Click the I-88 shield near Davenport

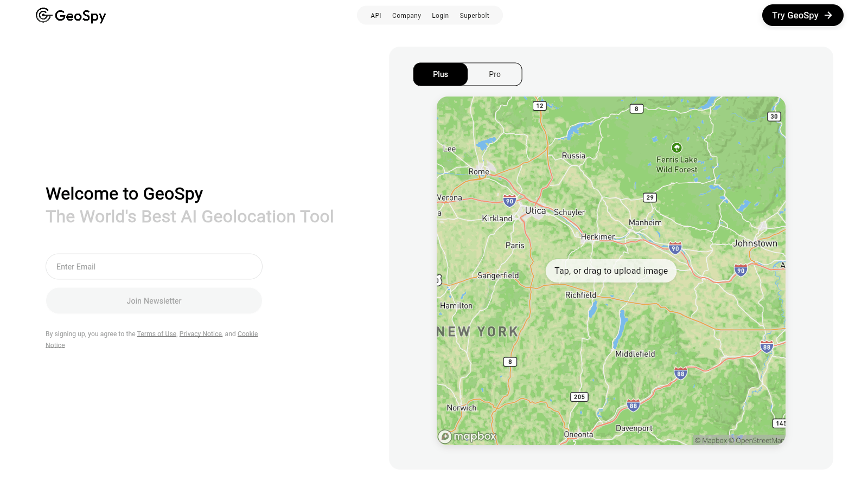tap(633, 405)
